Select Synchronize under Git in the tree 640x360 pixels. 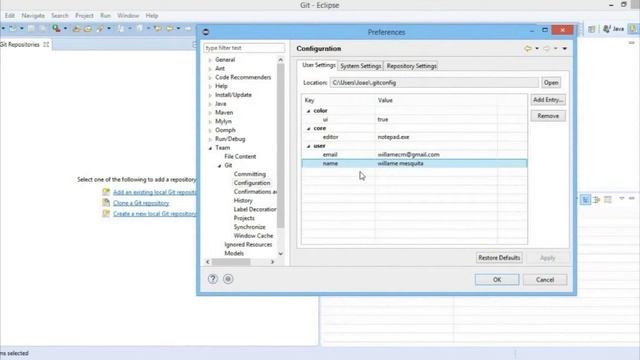click(x=249, y=227)
